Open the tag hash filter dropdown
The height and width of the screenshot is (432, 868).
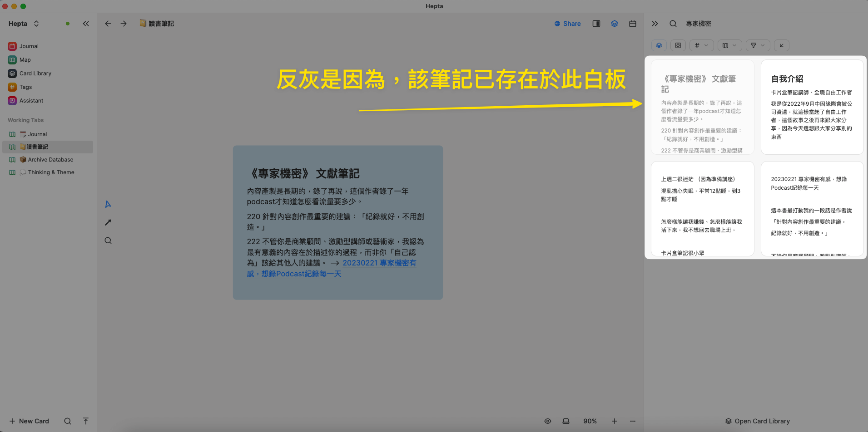click(x=701, y=45)
